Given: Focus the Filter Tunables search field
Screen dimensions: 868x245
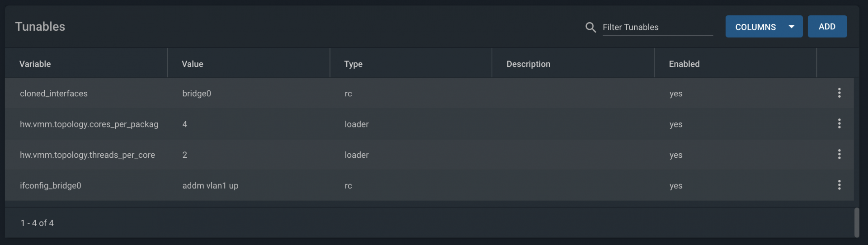Looking at the screenshot, I should pyautogui.click(x=658, y=27).
